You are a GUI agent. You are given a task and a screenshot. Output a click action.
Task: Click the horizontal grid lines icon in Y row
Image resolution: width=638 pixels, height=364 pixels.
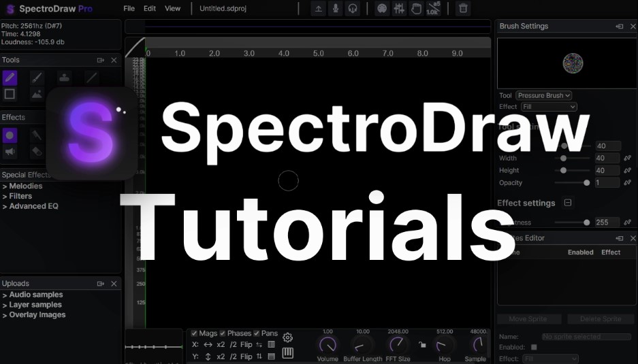(x=272, y=357)
